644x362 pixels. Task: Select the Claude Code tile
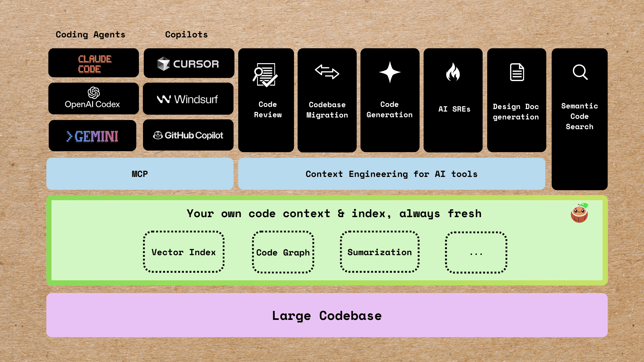coord(94,63)
